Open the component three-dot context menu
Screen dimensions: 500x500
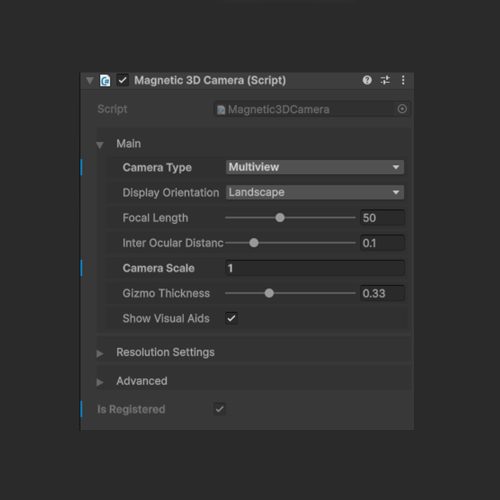pyautogui.click(x=403, y=80)
